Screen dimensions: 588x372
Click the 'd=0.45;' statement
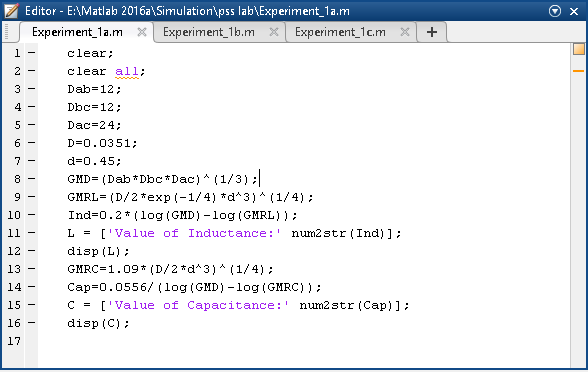tap(94, 161)
